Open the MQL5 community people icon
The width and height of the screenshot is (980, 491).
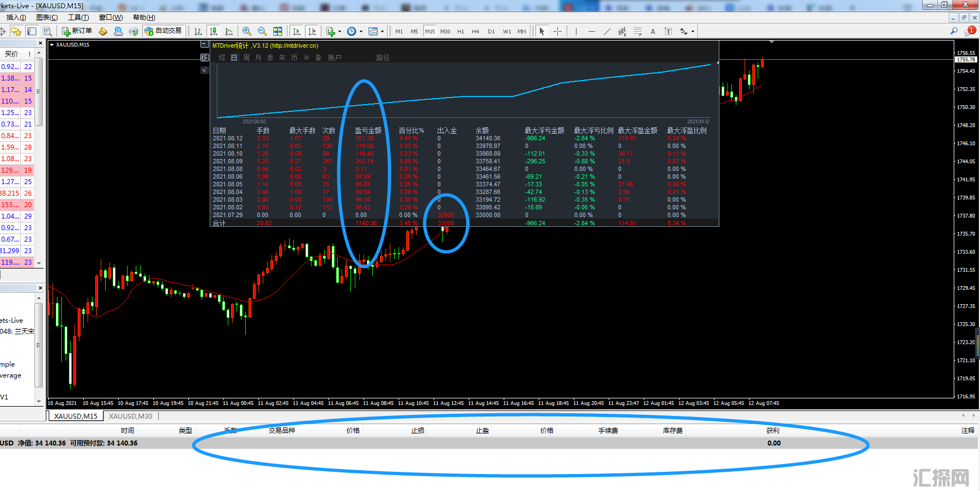pos(118,31)
